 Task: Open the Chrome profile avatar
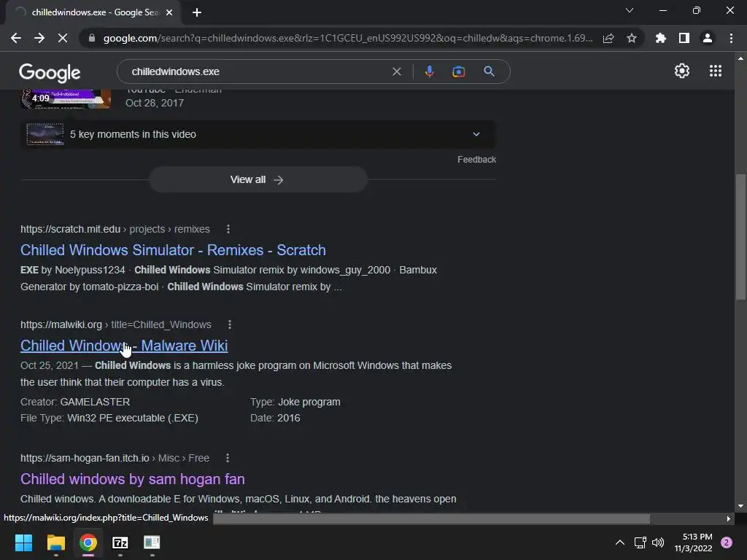(x=708, y=38)
